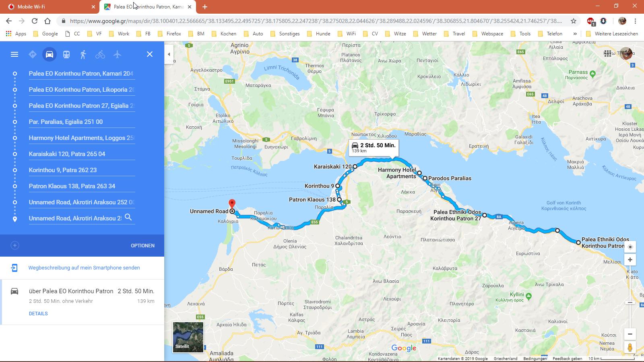
Task: Select the cycling travel mode icon
Action: (100, 54)
